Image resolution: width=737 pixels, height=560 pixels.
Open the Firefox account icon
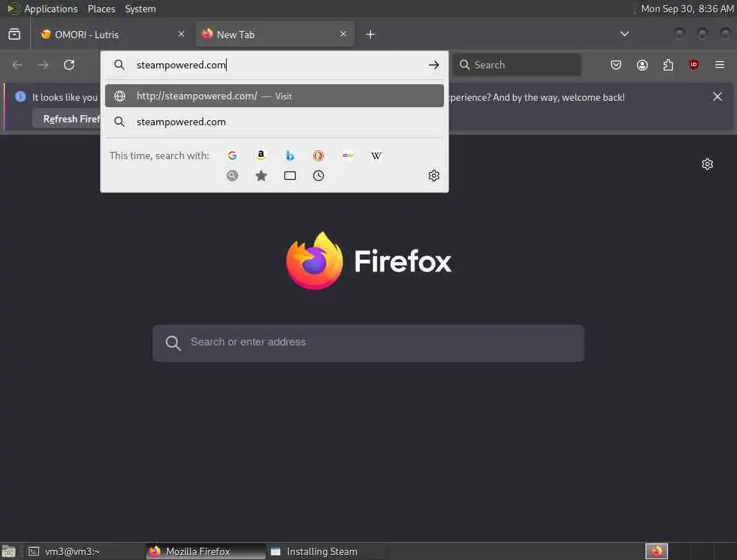pos(642,65)
